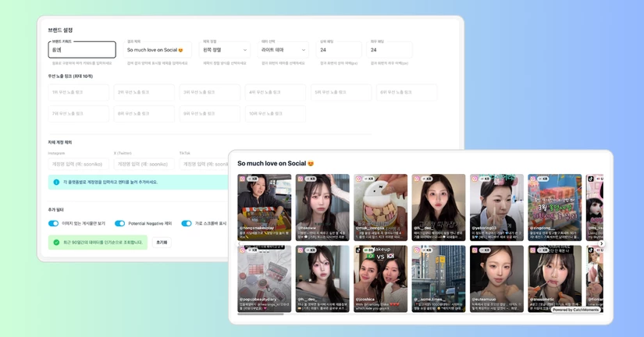Click the Instagram icon on @eufeamuuo post
Image resolution: width=644 pixels, height=337 pixels.
[475, 250]
